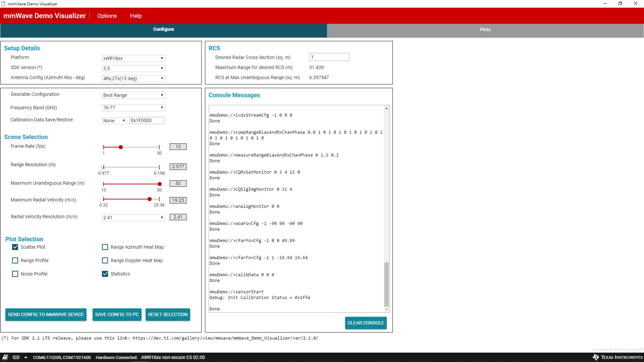The image size is (644, 362).
Task: Click the Clear Console button
Action: click(366, 323)
